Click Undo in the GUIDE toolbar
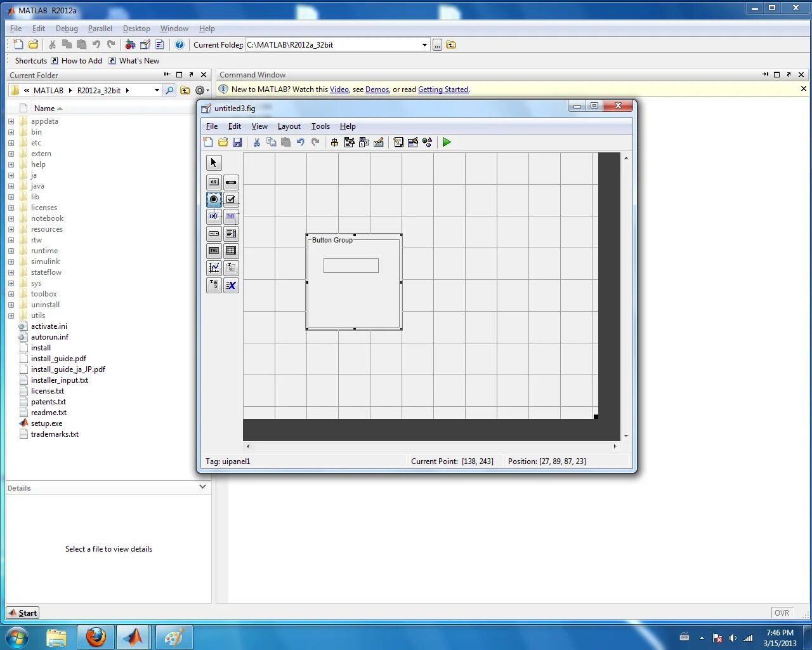 coord(301,142)
